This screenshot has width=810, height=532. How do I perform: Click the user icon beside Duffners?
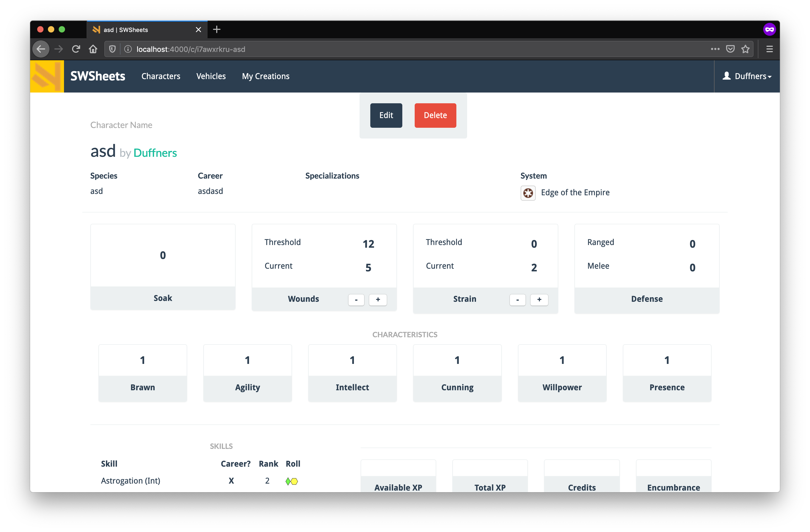[x=727, y=76]
